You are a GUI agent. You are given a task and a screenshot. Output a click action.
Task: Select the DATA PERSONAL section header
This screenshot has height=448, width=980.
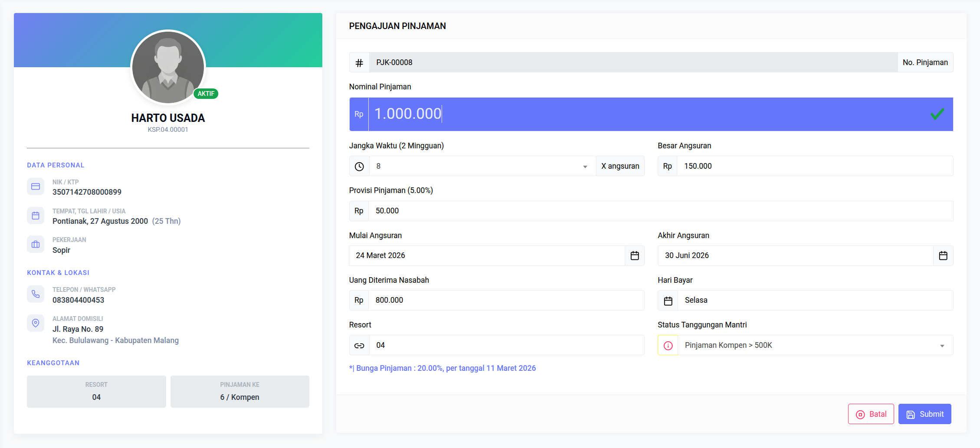[x=56, y=165]
